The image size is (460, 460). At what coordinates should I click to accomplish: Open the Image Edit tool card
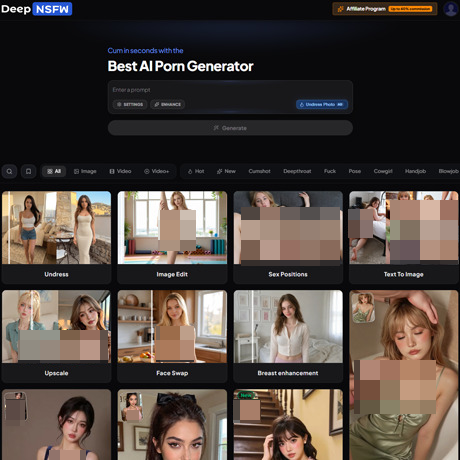[172, 237]
